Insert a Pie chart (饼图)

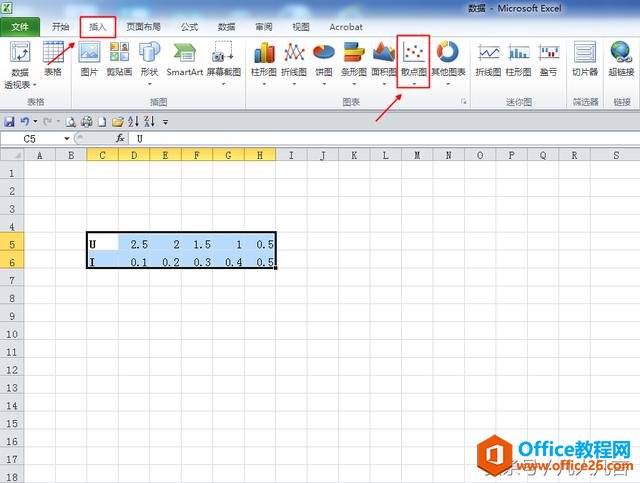click(x=324, y=63)
